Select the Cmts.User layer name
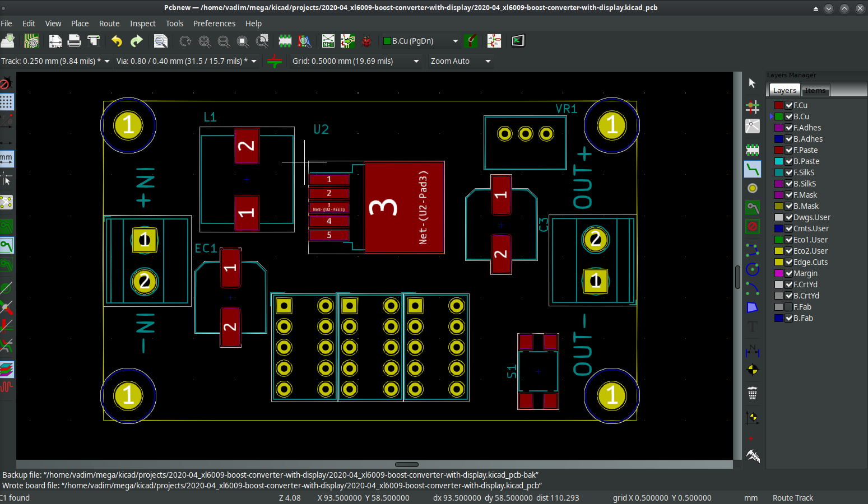This screenshot has height=504, width=868. click(811, 228)
